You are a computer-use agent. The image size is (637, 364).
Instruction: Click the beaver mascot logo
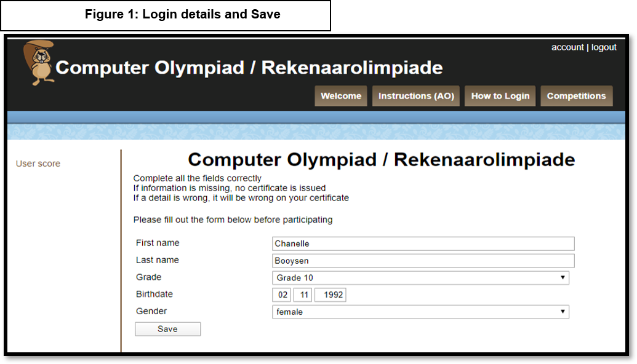click(39, 63)
